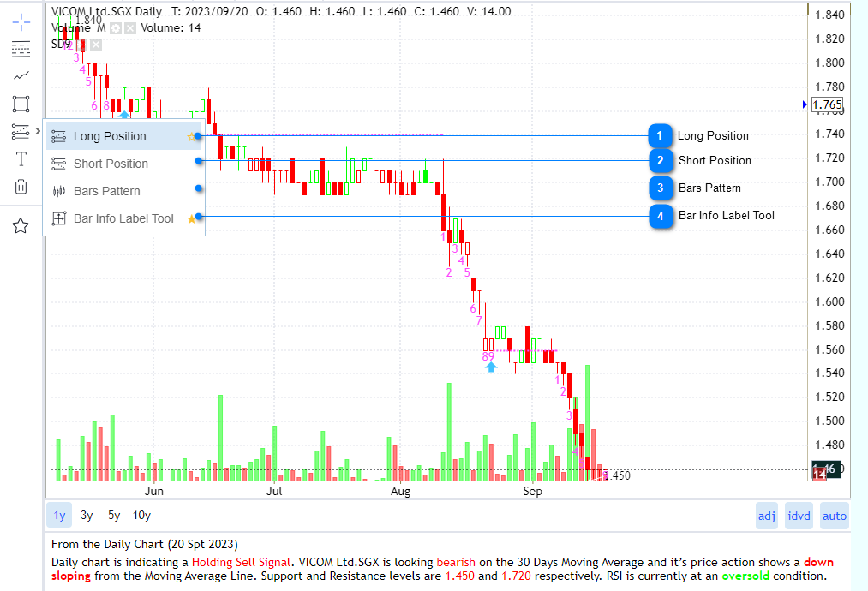Click the red 1.720 resistance value

click(516, 576)
